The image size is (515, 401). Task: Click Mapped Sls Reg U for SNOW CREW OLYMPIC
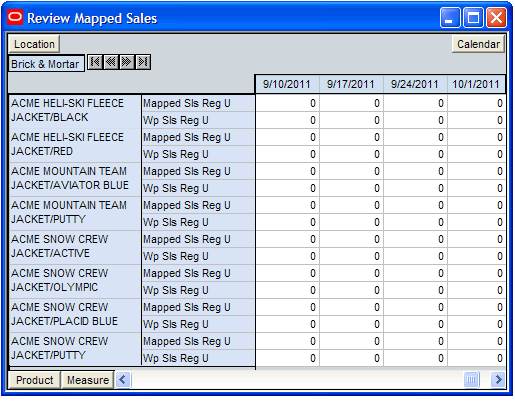198,273
